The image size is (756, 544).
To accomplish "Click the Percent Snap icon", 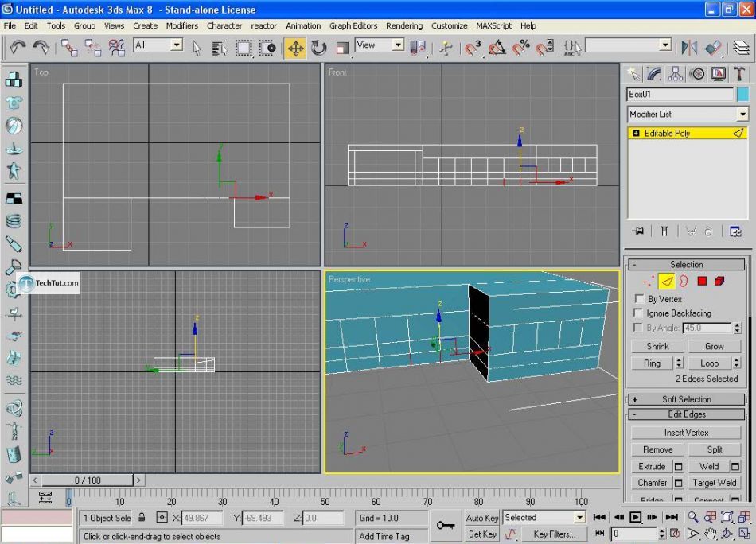I will (520, 48).
